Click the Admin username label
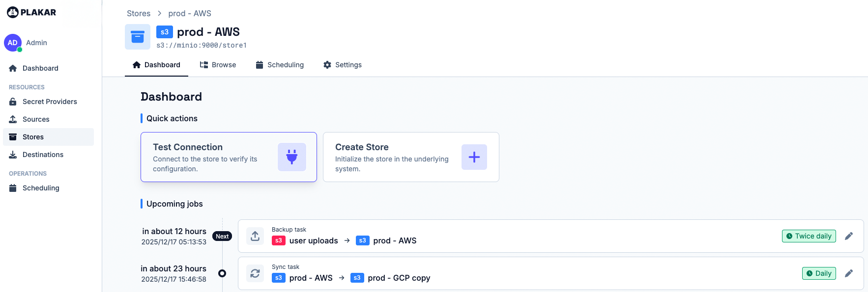The image size is (868, 292). point(36,43)
